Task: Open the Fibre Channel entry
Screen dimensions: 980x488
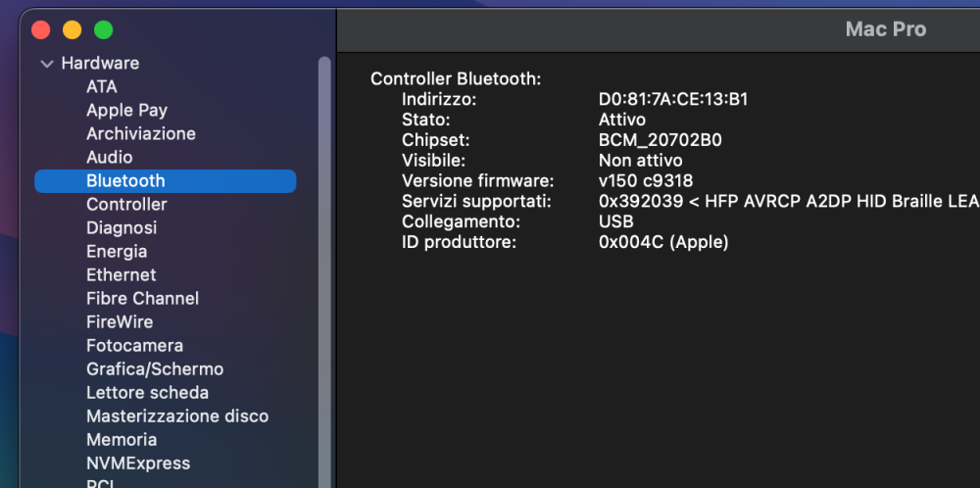Action: click(142, 298)
